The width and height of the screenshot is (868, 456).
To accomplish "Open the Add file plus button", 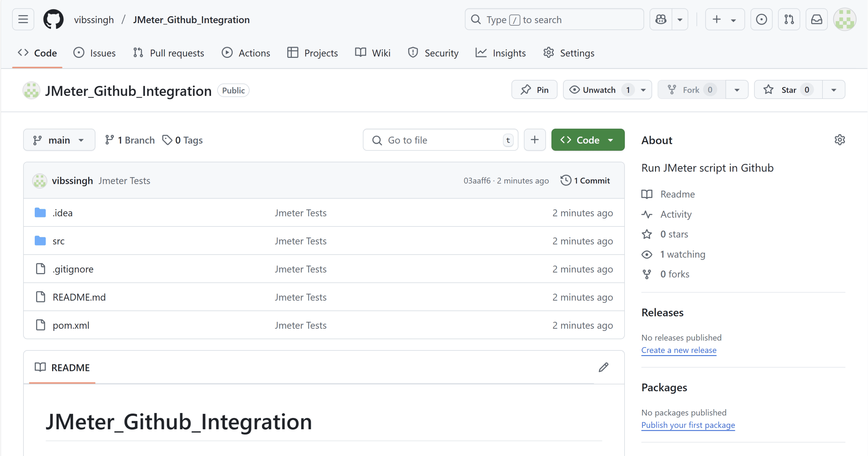I will coord(534,140).
